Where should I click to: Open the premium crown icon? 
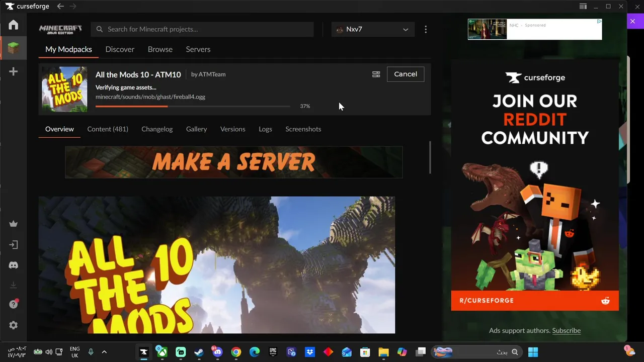tap(14, 224)
